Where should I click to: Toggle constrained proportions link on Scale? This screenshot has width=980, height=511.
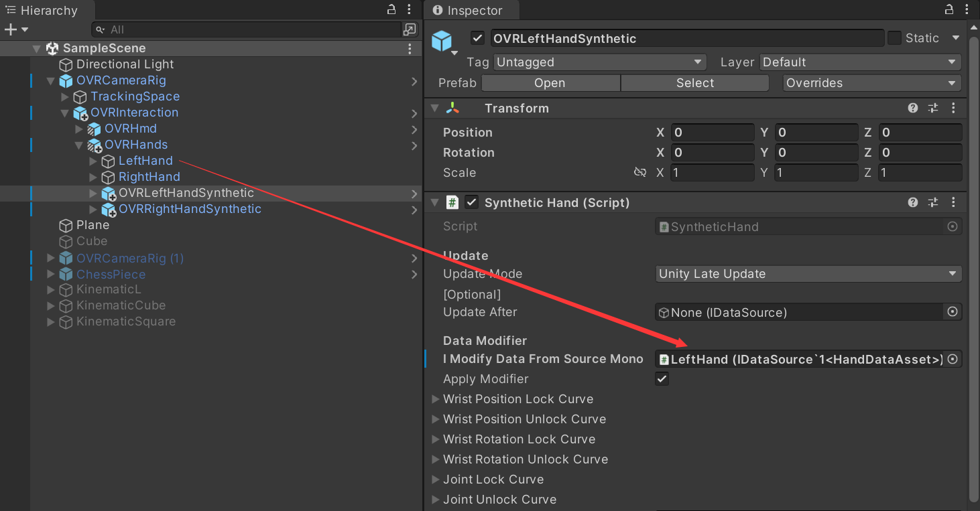click(640, 173)
